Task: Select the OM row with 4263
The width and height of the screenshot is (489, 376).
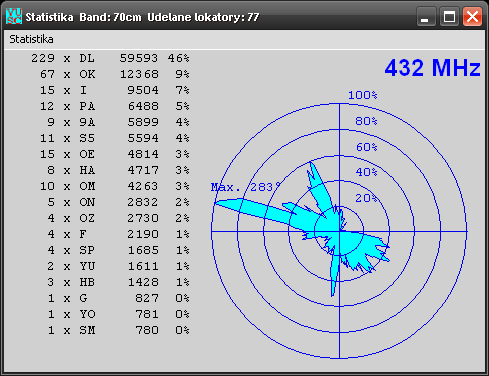Action: pyautogui.click(x=115, y=186)
